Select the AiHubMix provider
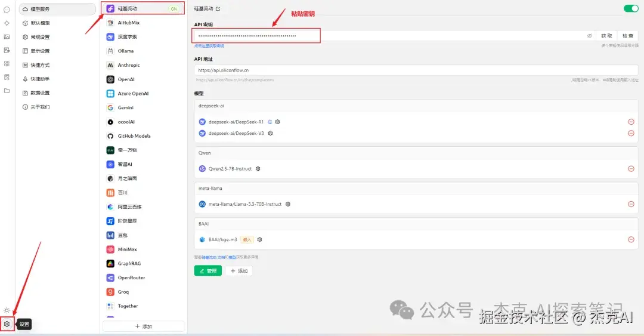Image resolution: width=644 pixels, height=336 pixels. (x=143, y=23)
